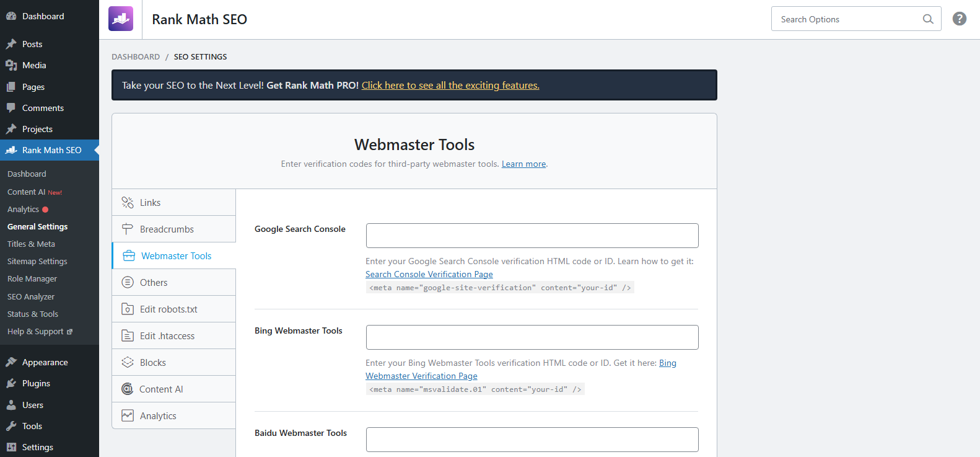Open Help & Support external link

(x=40, y=332)
